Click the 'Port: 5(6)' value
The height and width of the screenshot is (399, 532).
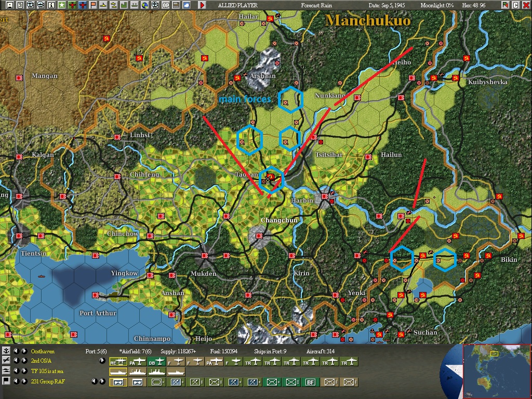pyautogui.click(x=96, y=351)
